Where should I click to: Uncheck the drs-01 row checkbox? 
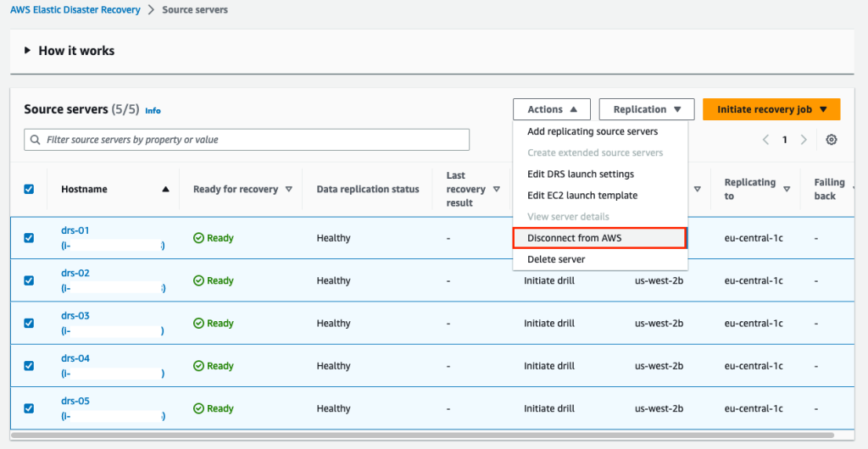click(x=29, y=238)
